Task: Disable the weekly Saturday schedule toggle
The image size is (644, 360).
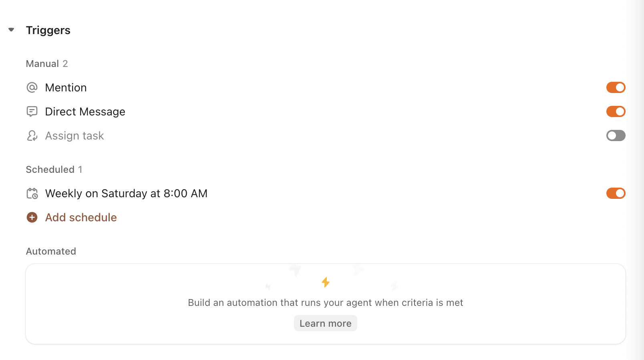Action: coord(616,193)
